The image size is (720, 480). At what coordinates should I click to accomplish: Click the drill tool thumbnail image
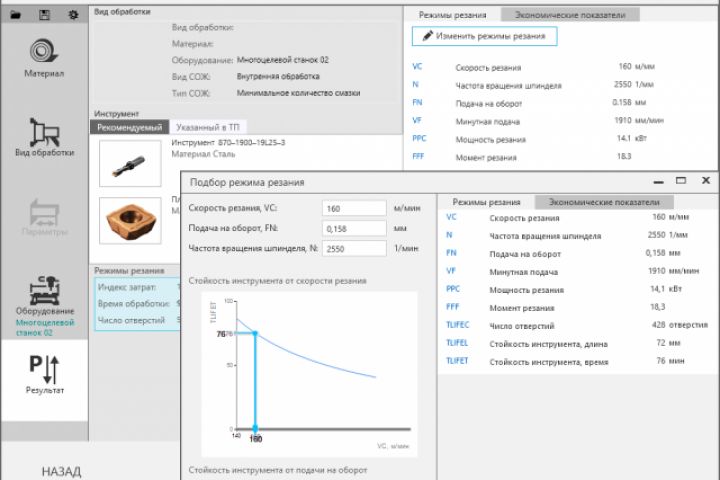pyautogui.click(x=130, y=164)
